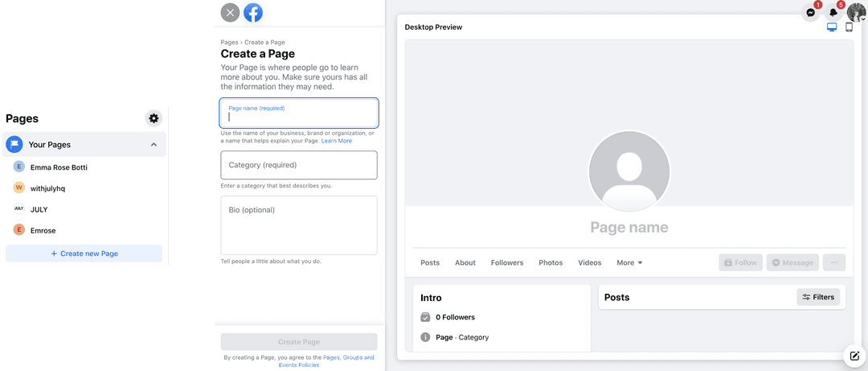
Task: Focus the Category required field
Action: (299, 165)
